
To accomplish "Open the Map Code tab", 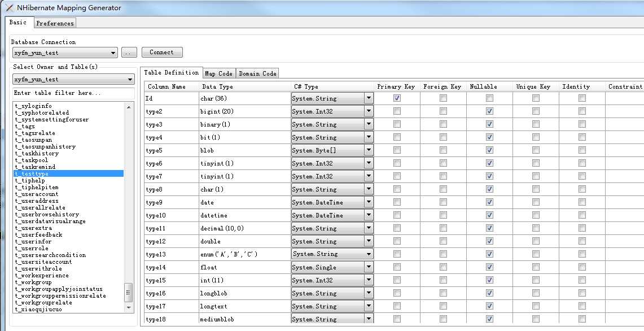I will tap(218, 73).
